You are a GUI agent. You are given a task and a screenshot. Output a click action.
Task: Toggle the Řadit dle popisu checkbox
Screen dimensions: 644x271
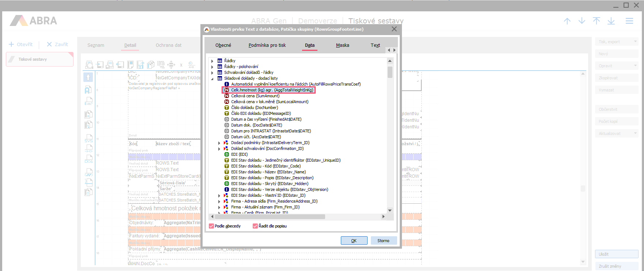[255, 226]
